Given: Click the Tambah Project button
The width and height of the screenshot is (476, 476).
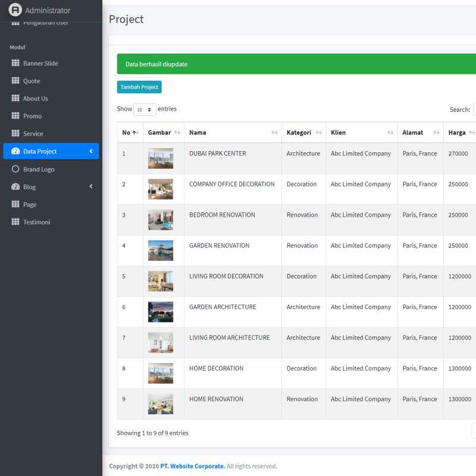Looking at the screenshot, I should 139,87.
